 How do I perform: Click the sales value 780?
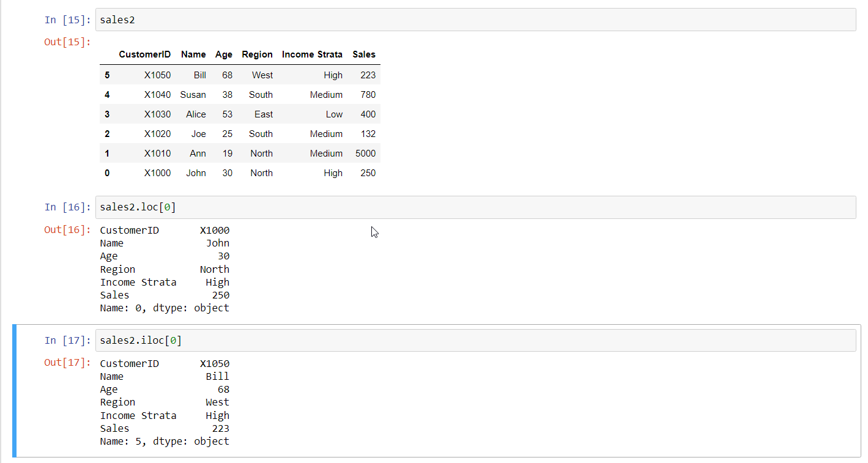coord(368,95)
